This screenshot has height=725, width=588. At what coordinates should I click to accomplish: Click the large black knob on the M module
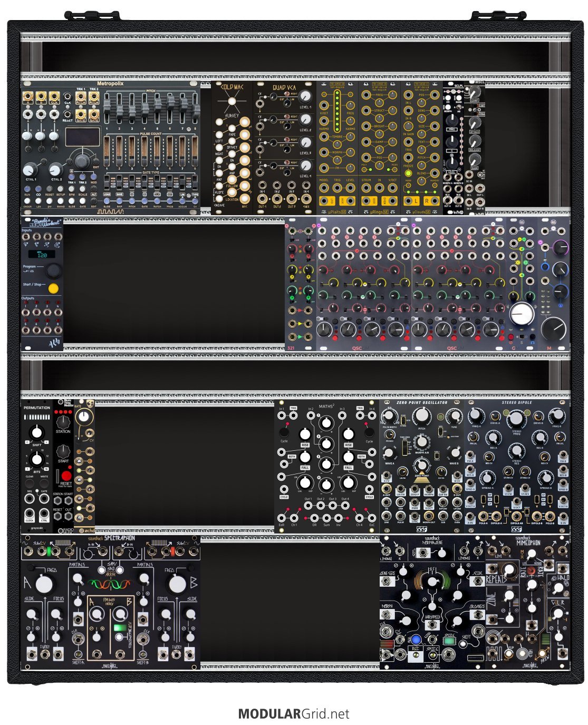pyautogui.click(x=554, y=330)
